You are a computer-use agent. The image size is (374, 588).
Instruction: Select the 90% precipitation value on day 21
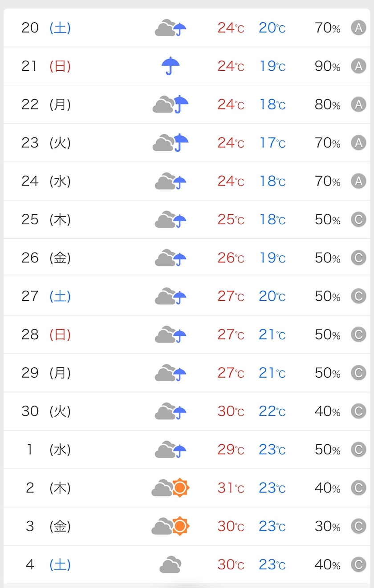(x=328, y=66)
